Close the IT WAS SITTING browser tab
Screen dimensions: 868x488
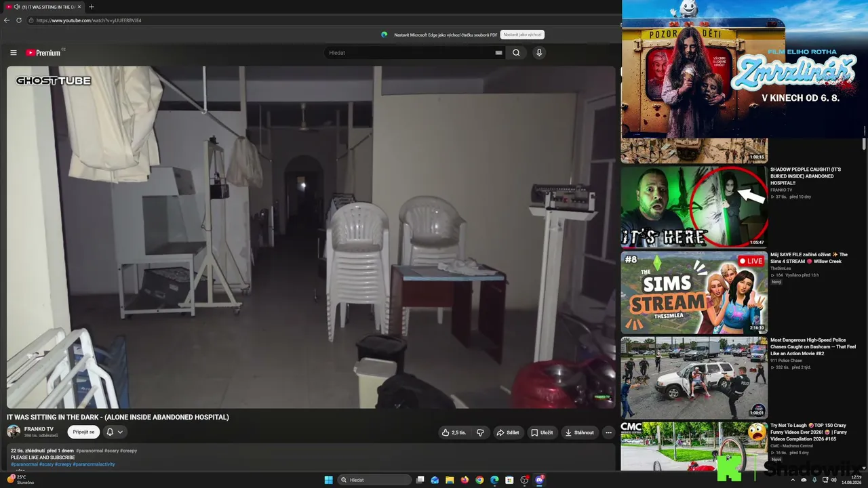coord(79,7)
